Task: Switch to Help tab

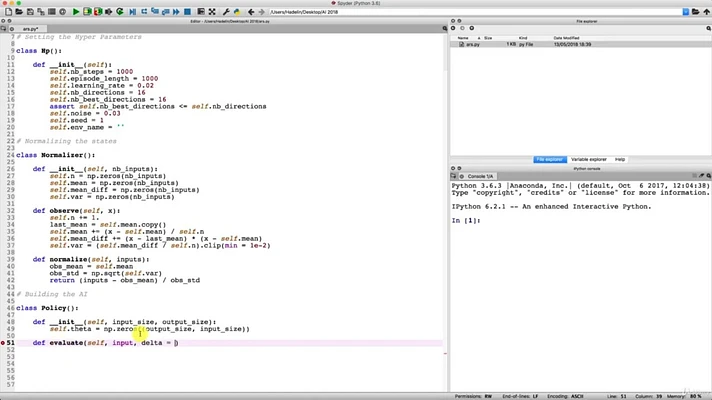Action: pos(620,159)
